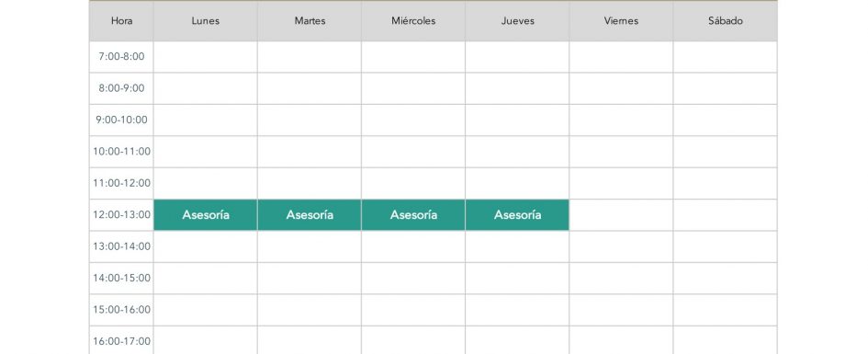Click the 12:00-13:00 time row label

click(x=121, y=215)
